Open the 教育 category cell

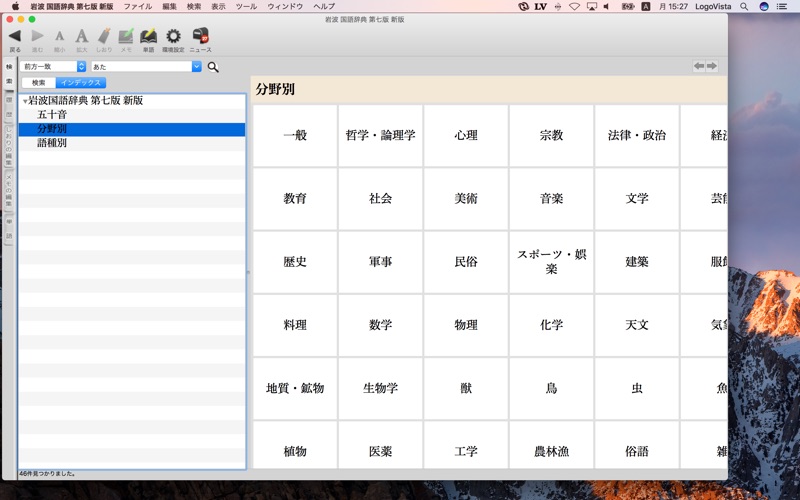point(295,198)
